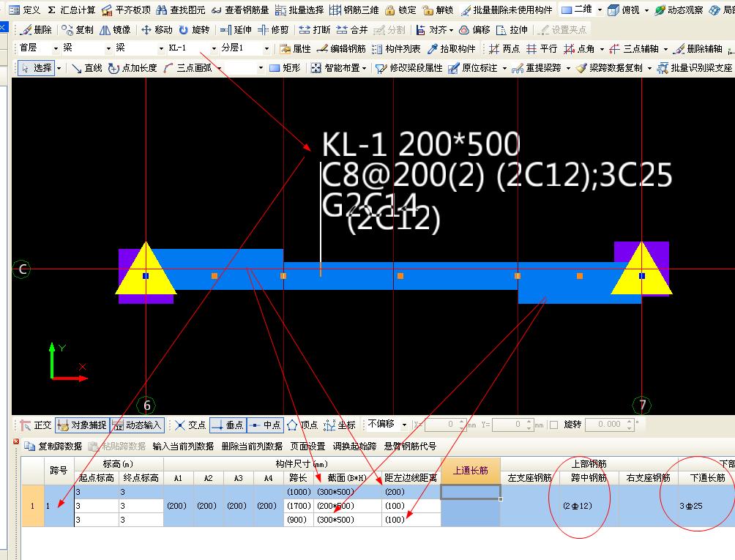Screen dimensions: 735x560
Task: Open the 分层1 layer dropdown
Action: click(266, 48)
